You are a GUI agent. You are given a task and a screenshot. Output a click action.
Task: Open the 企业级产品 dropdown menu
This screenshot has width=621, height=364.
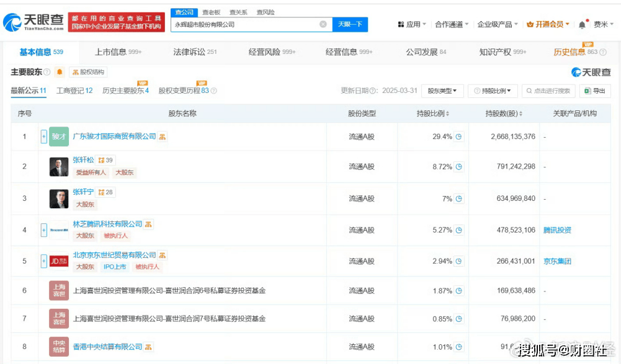click(x=498, y=25)
